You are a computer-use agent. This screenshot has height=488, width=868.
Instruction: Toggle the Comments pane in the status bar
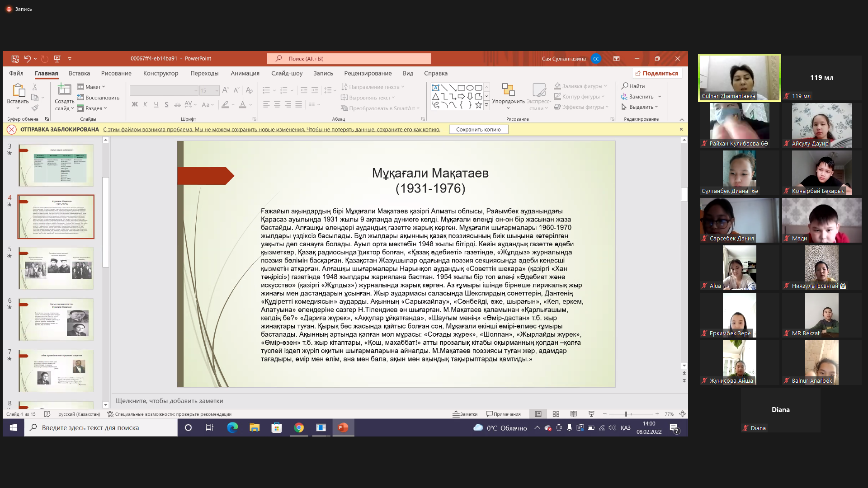coord(504,414)
